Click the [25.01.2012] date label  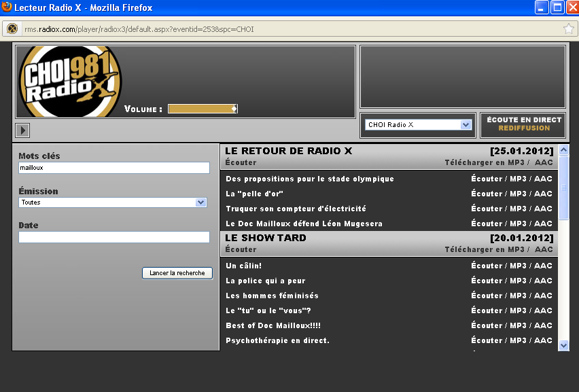(522, 151)
